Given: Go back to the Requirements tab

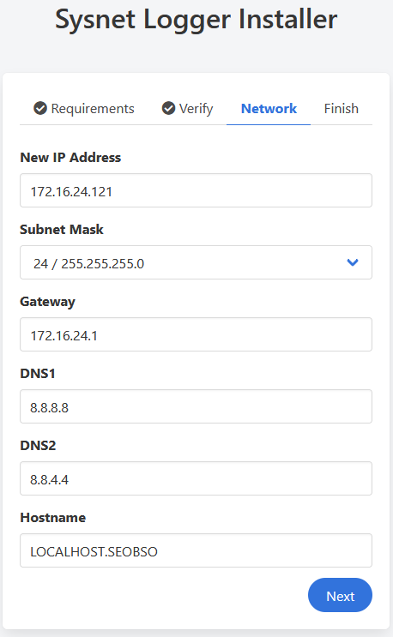Looking at the screenshot, I should 84,109.
